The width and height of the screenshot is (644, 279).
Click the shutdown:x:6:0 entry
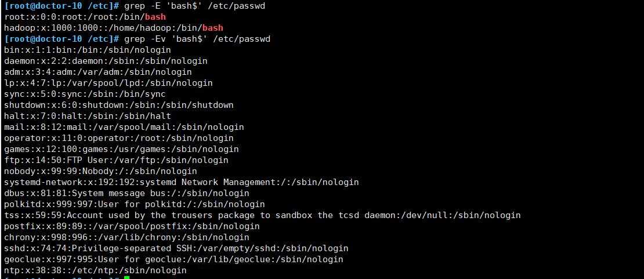[118, 105]
